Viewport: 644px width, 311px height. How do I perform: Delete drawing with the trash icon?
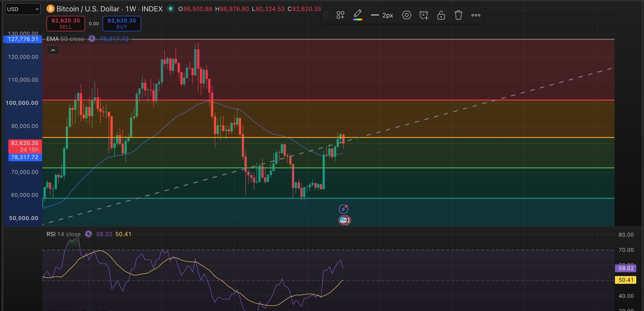(x=458, y=15)
